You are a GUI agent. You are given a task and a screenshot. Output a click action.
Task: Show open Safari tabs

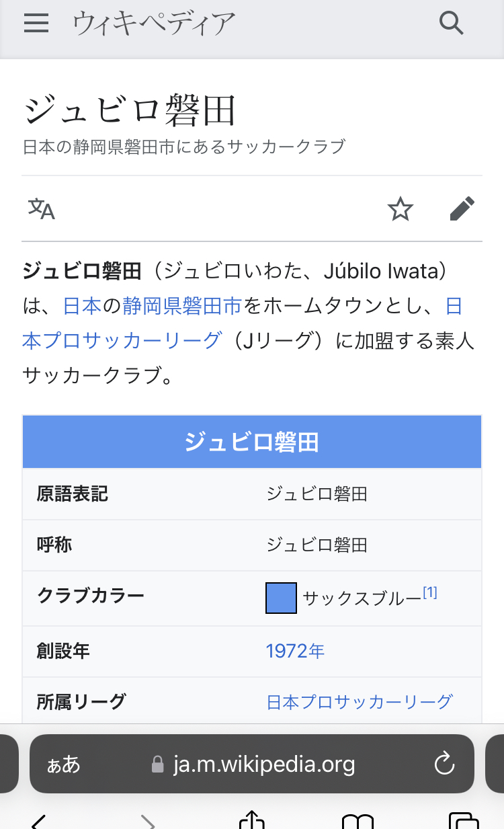462,822
